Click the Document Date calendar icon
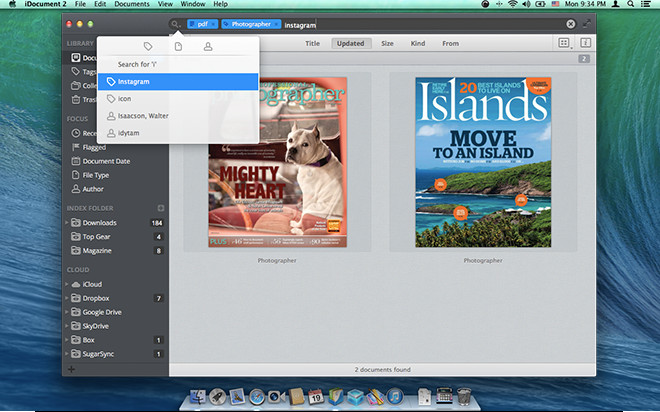The width and height of the screenshot is (660, 412). coord(76,161)
